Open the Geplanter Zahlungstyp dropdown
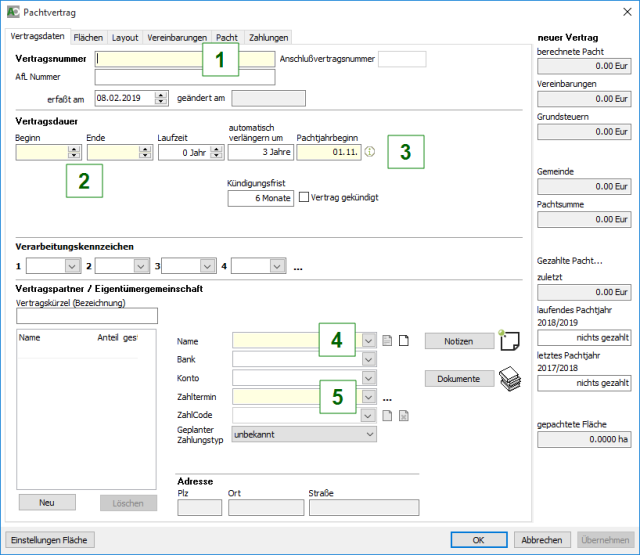Screen dimensions: 640x555 click(370, 434)
